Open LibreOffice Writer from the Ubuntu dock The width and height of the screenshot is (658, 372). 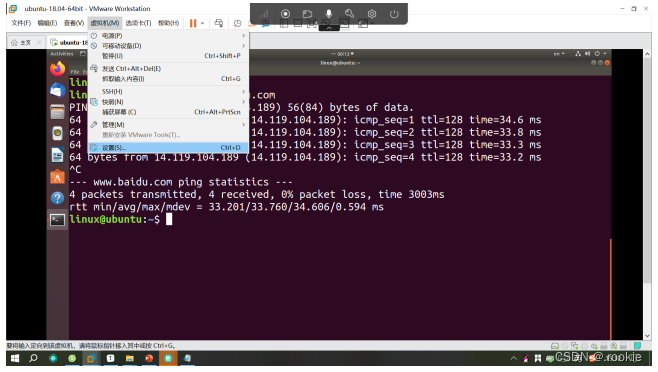click(x=57, y=155)
